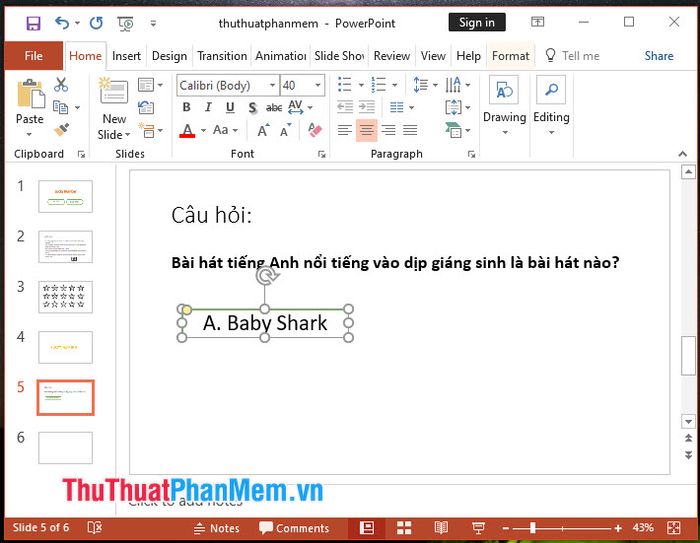Toggle Italic text style

(208, 108)
